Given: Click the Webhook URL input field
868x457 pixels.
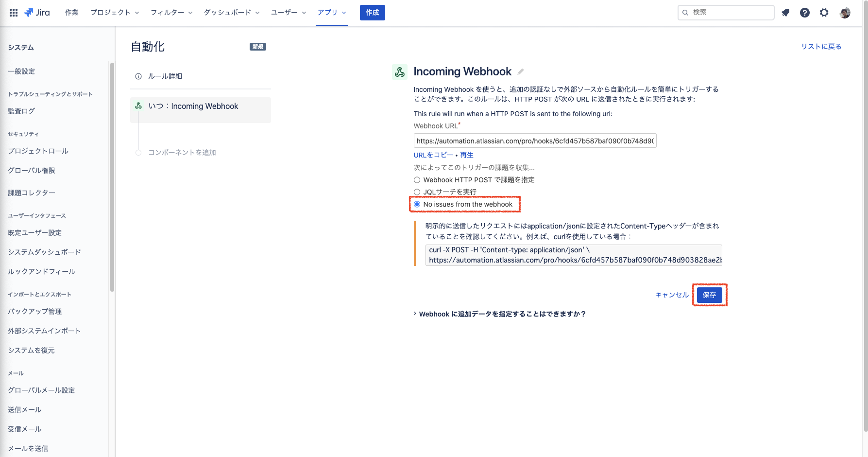Looking at the screenshot, I should 535,141.
